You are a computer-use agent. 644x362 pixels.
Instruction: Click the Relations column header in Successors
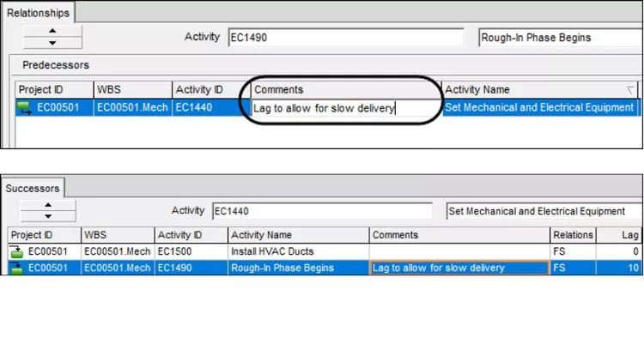click(573, 235)
